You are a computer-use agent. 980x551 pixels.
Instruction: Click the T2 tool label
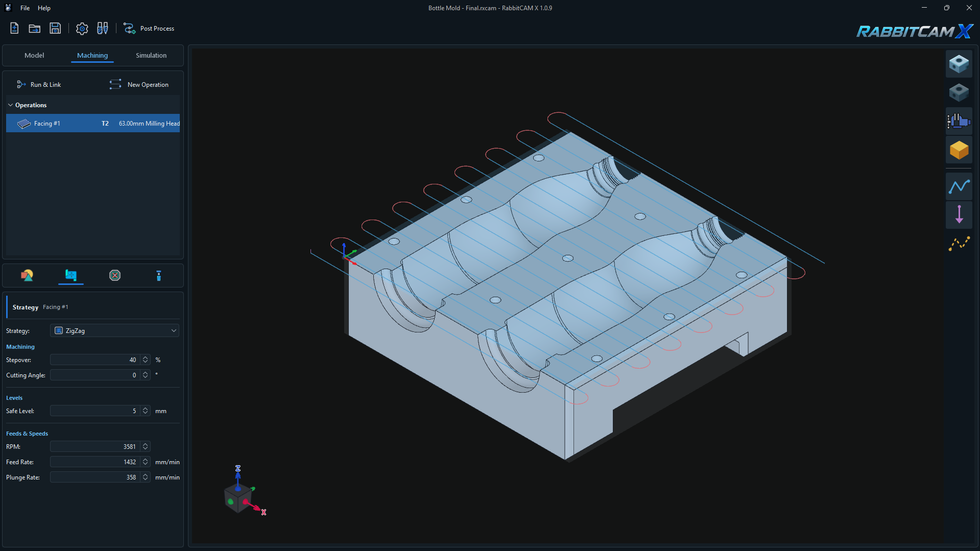point(105,124)
